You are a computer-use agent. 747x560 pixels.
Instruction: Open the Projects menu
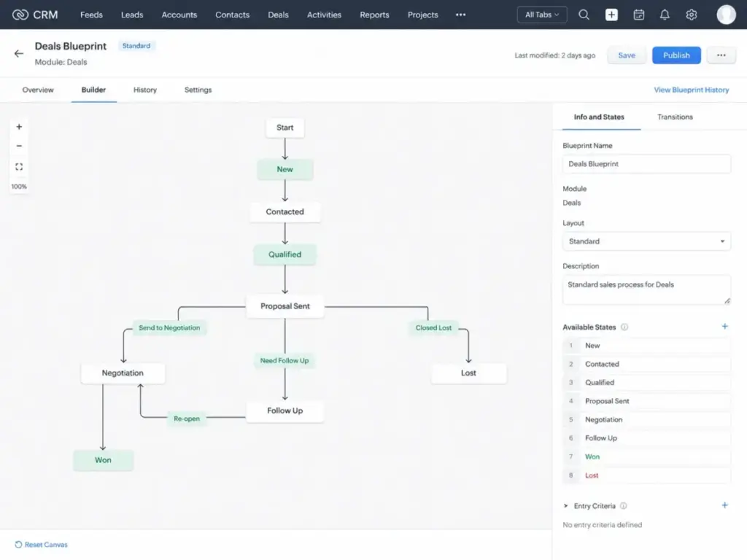click(x=422, y=15)
